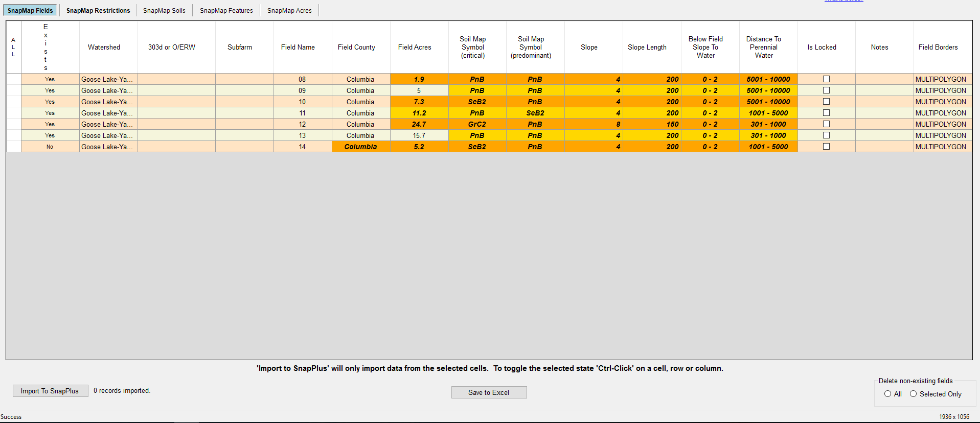Click Below Field Slope '0 - 2' for field 13
The image size is (980, 423).
coord(710,135)
